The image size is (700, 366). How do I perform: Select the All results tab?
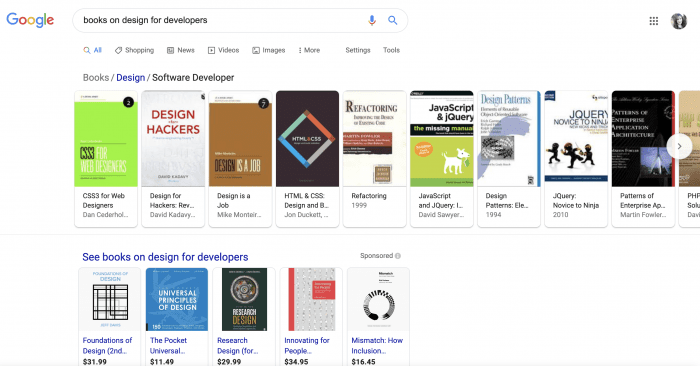[92, 50]
